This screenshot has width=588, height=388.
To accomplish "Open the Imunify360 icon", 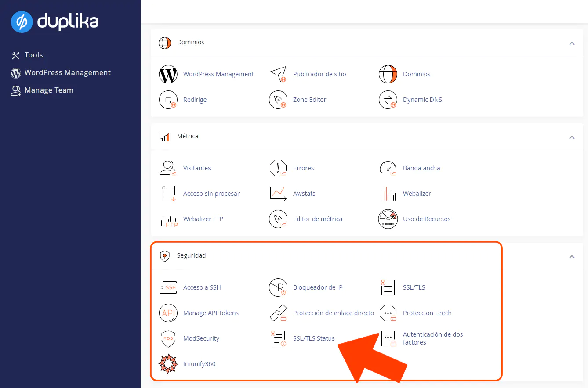I will click(x=168, y=364).
